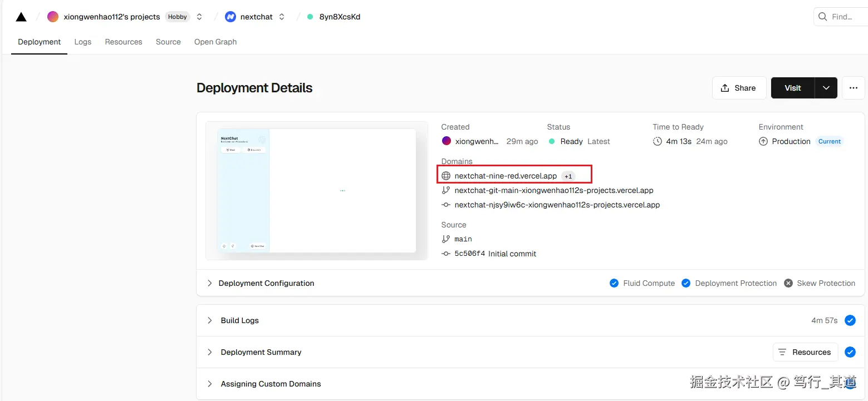868x401 pixels.
Task: Open the Visit button dropdown arrow
Action: click(826, 88)
